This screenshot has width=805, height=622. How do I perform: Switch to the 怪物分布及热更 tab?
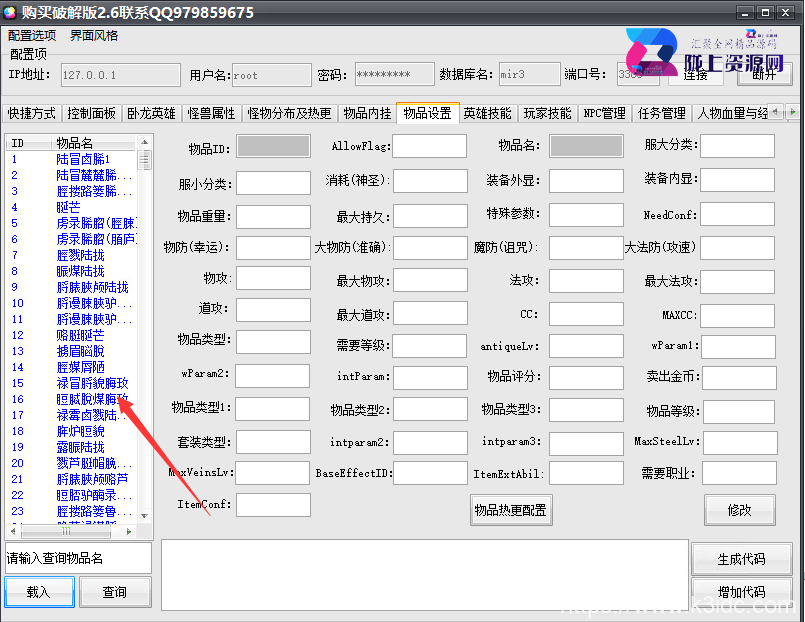(290, 113)
